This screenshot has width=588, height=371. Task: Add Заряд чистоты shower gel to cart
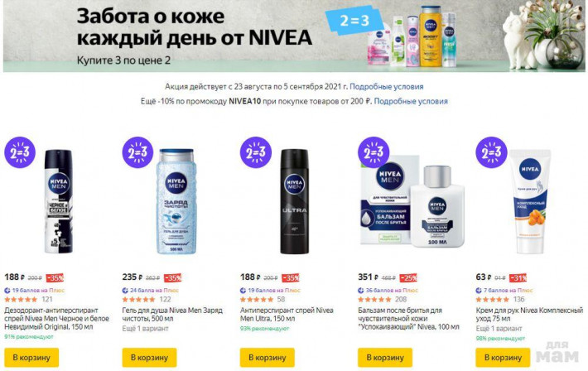click(149, 358)
